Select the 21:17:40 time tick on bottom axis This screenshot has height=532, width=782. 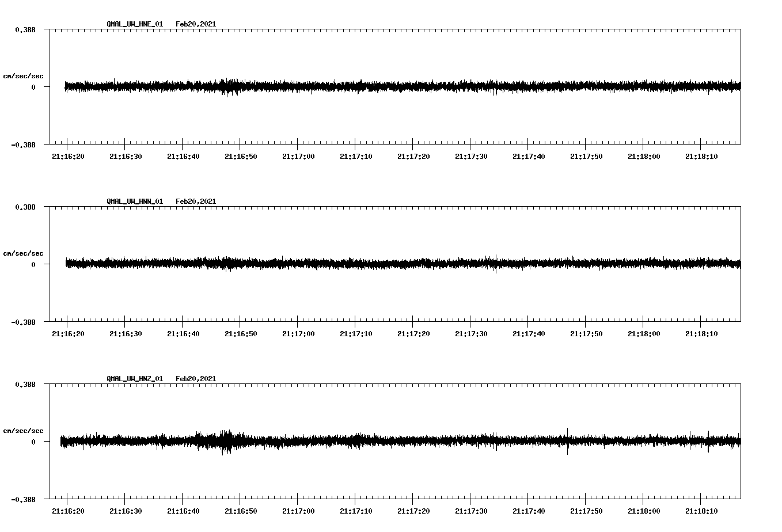tap(530, 510)
